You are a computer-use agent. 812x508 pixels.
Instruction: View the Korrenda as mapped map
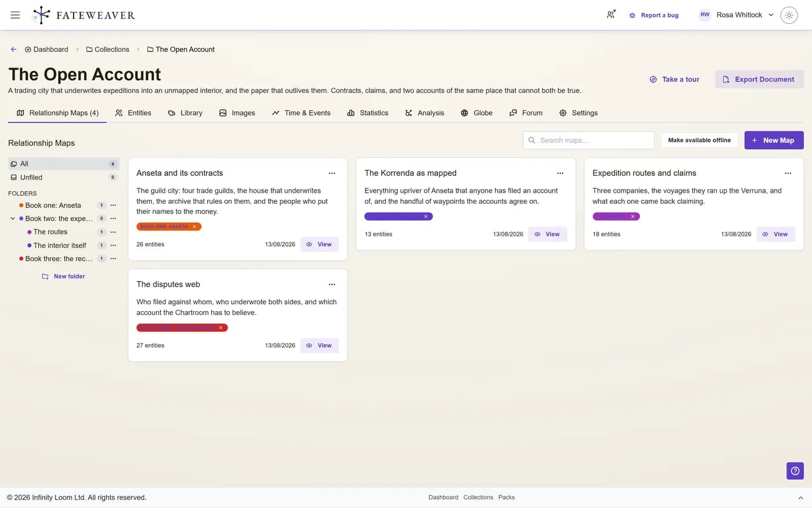point(547,234)
